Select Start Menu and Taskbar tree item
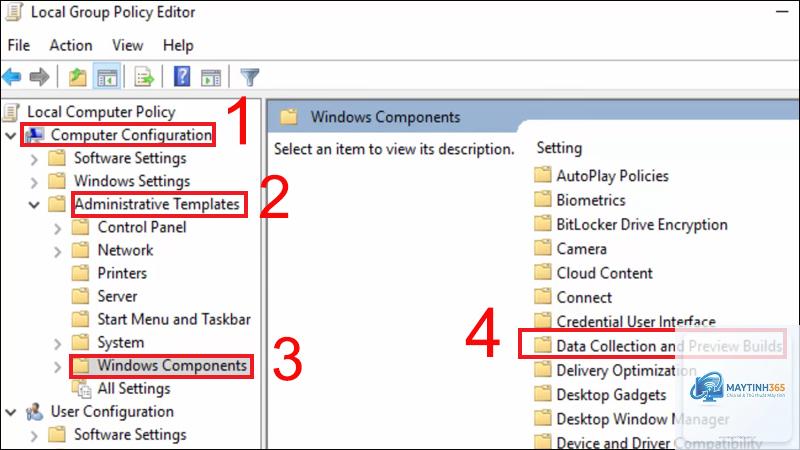Viewport: 800px width, 450px height. (174, 319)
